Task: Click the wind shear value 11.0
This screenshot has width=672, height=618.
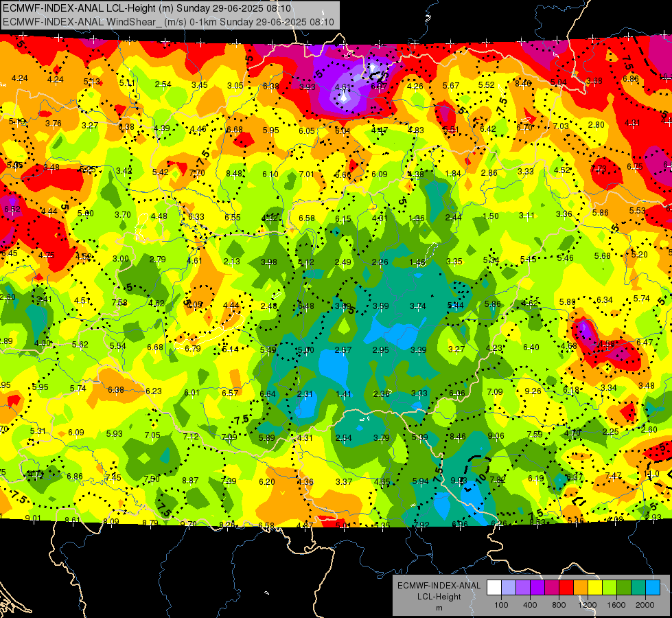Action: point(651,474)
